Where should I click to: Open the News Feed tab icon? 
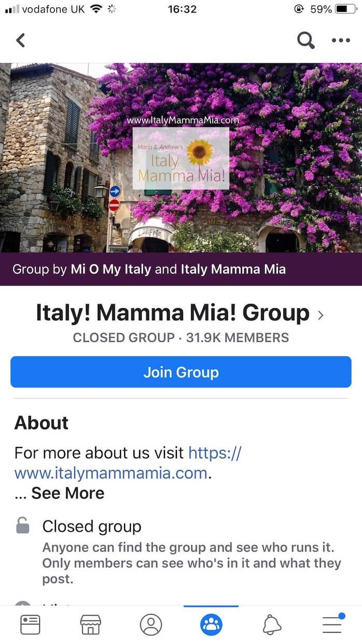coord(30,625)
